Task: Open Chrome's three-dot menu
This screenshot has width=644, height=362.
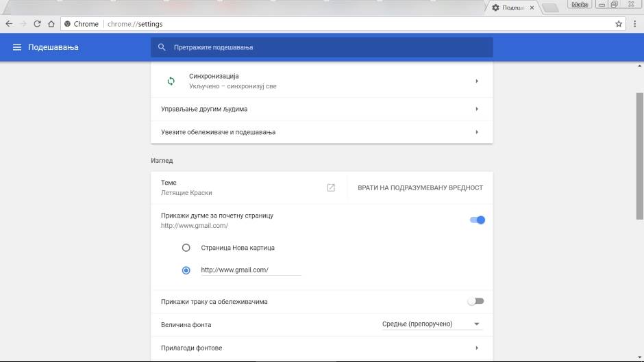Action: (x=634, y=24)
